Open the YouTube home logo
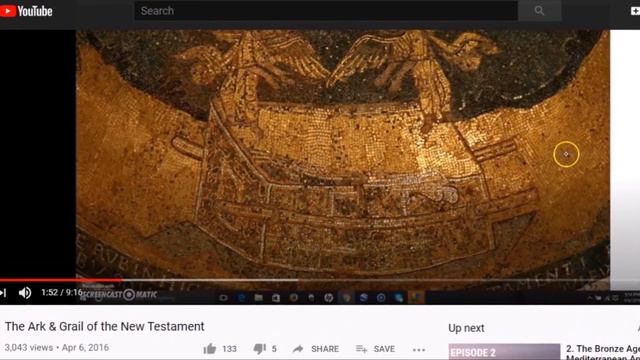The height and width of the screenshot is (360, 640). click(x=26, y=11)
